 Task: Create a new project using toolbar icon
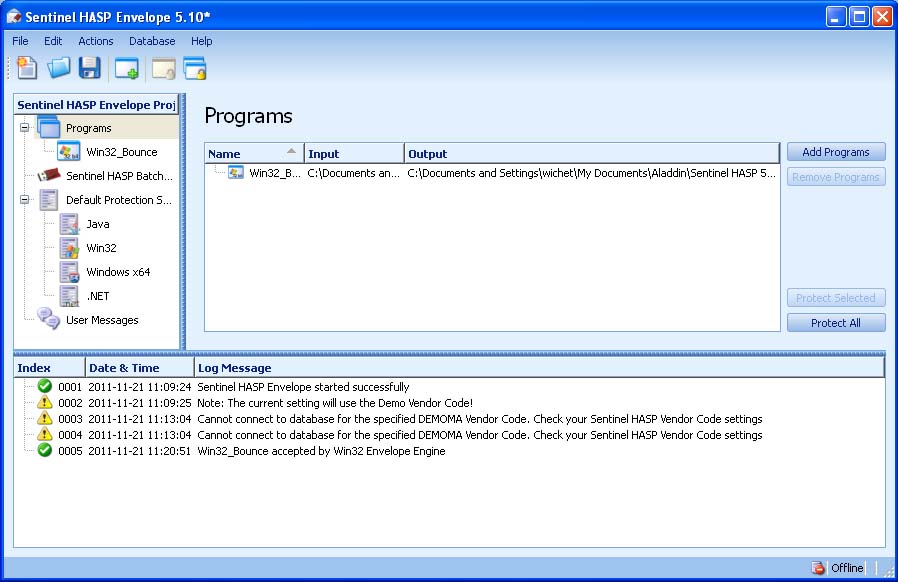click(x=25, y=67)
